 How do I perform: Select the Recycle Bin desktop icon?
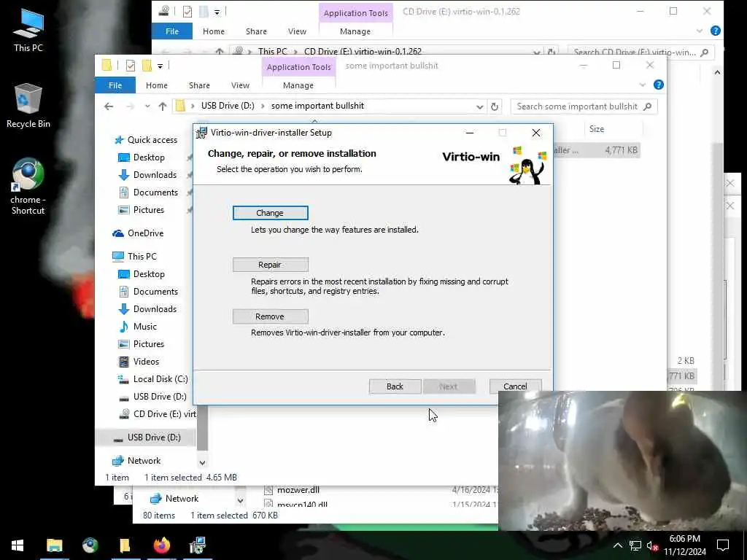pyautogui.click(x=28, y=106)
